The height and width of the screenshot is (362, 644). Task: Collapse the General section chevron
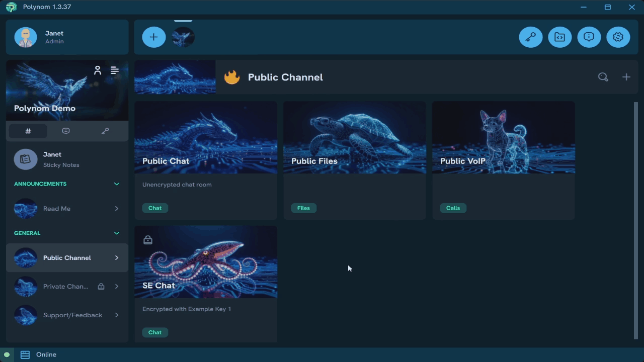pyautogui.click(x=117, y=233)
